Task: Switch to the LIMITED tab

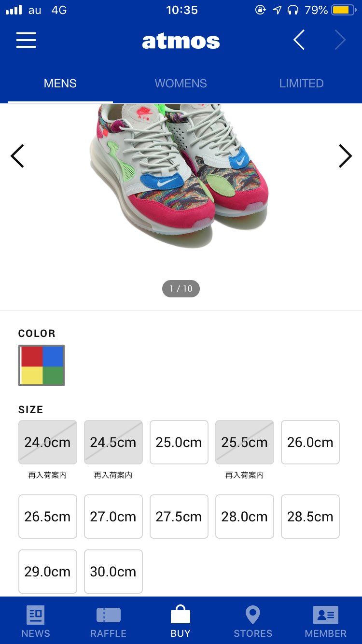Action: (x=301, y=84)
